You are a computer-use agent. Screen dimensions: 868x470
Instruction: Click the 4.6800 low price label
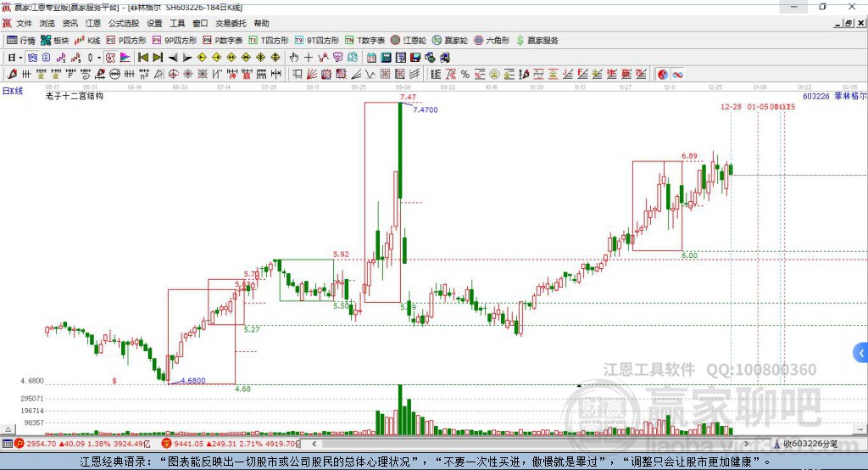pyautogui.click(x=193, y=380)
